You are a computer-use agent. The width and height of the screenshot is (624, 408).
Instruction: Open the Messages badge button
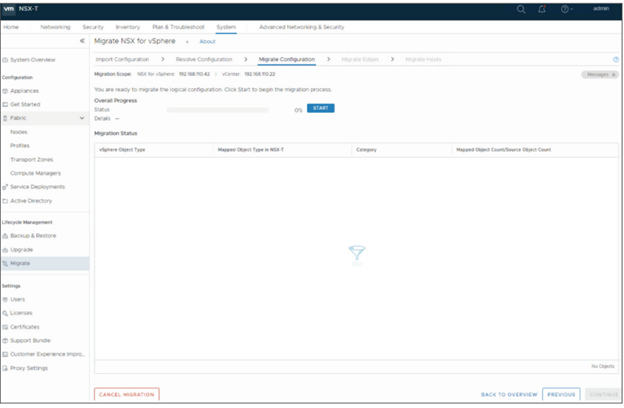pos(600,75)
